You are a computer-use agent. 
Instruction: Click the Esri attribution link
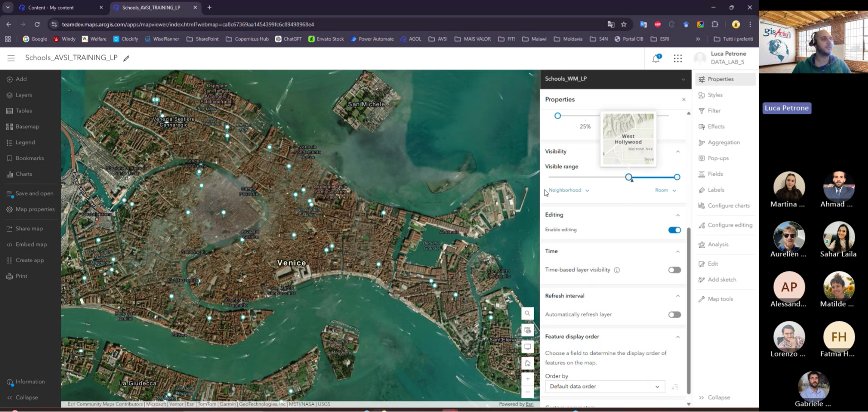coord(529,404)
